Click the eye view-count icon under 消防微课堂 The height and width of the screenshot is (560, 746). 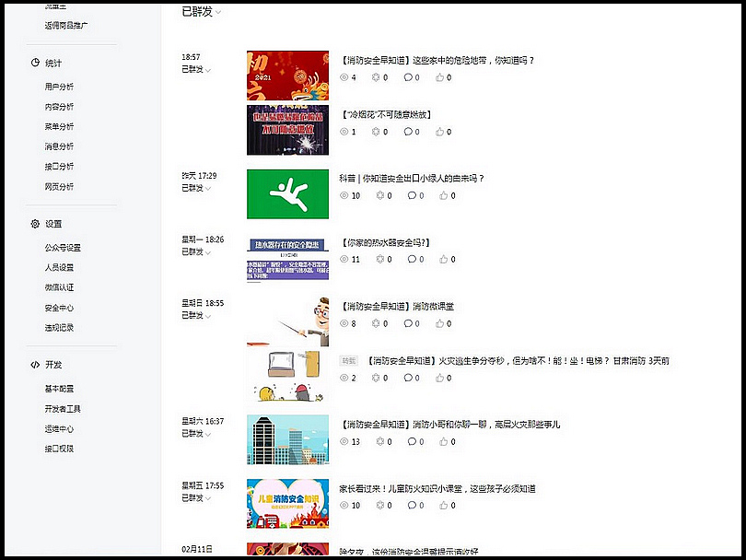(x=344, y=324)
